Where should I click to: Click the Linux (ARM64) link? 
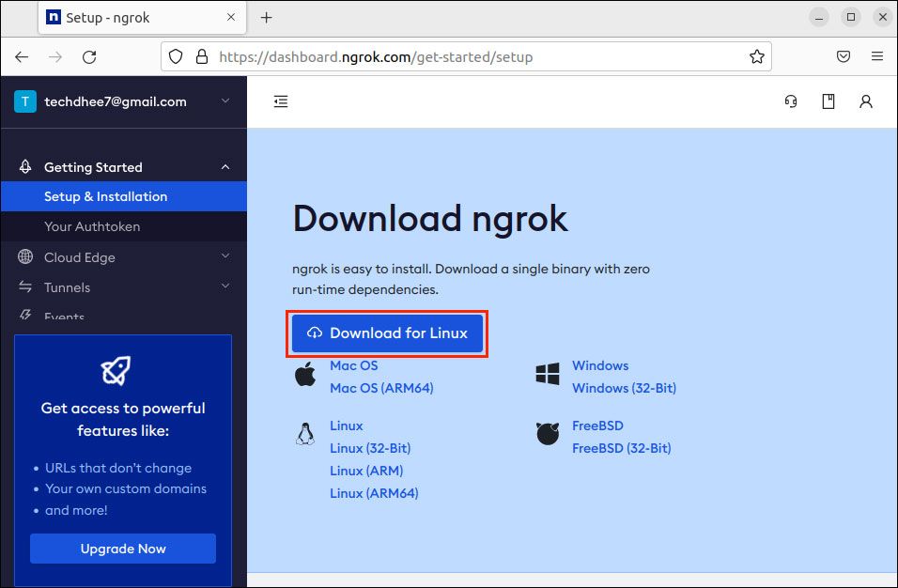point(374,493)
